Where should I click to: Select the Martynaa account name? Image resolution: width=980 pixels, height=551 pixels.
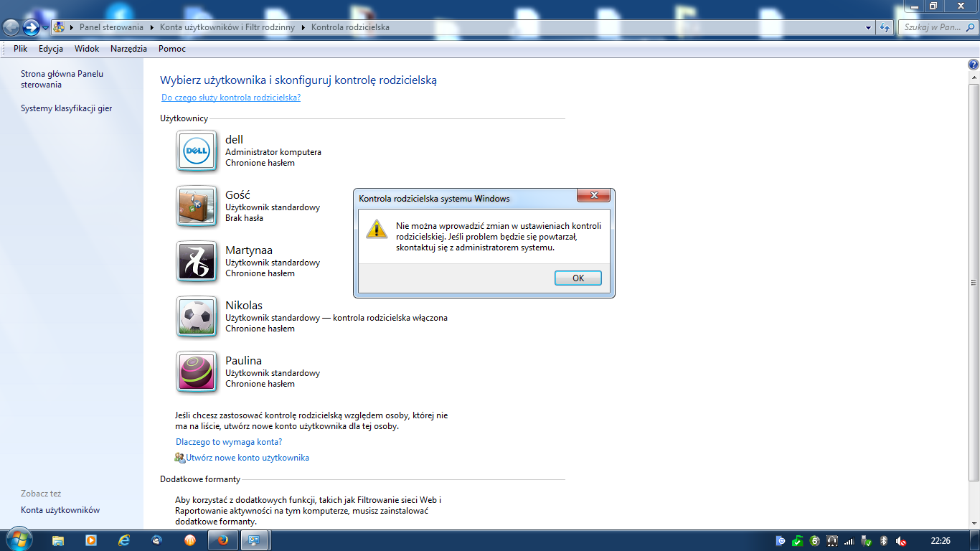point(249,250)
